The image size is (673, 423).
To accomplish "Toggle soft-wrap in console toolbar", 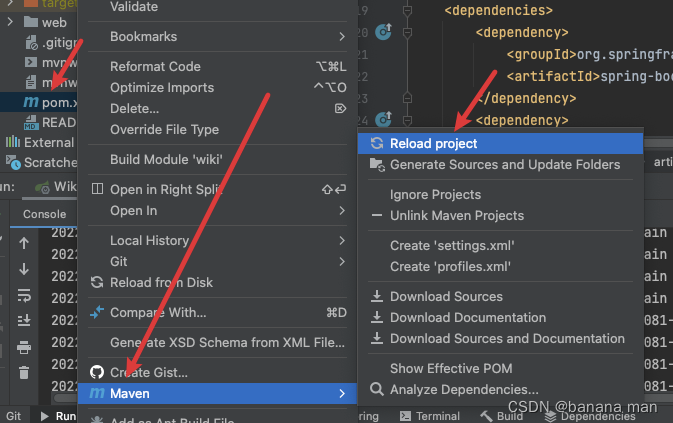I will click(24, 295).
